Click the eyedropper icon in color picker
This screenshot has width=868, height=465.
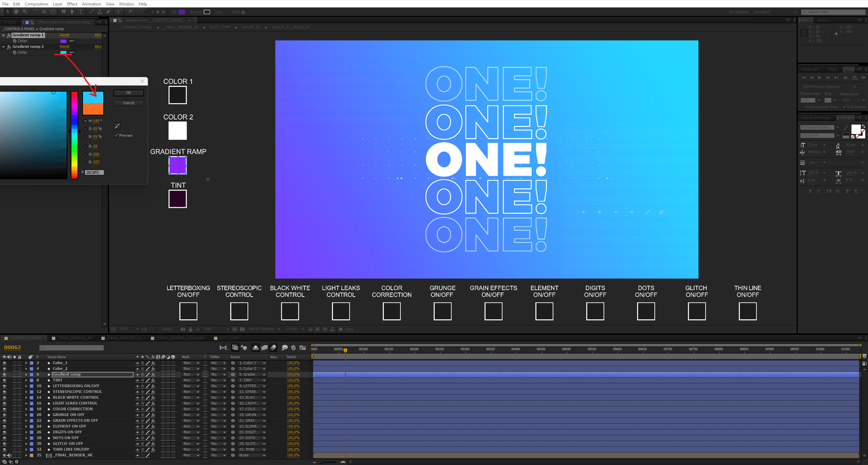click(117, 126)
